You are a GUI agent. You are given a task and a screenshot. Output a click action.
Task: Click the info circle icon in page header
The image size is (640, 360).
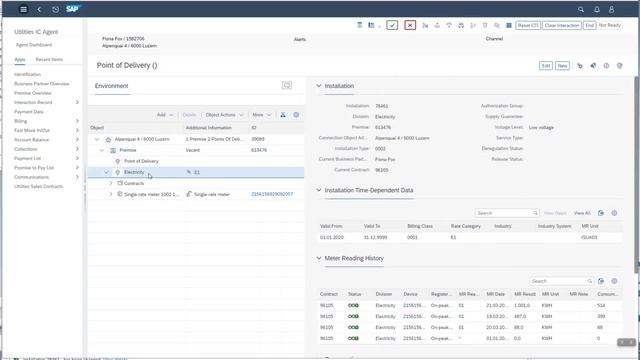tap(607, 66)
